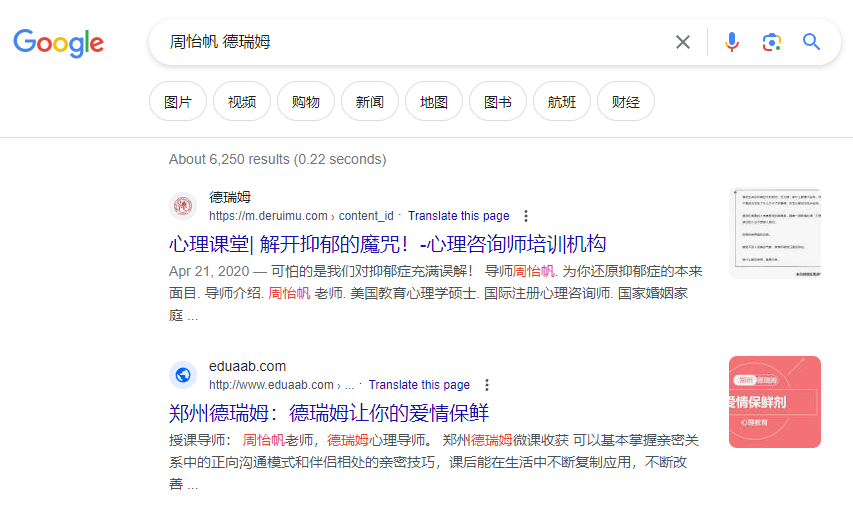Viewport: 853px width, 506px height.
Task: Click the snippet text starting 授课导师
Action: [434, 462]
